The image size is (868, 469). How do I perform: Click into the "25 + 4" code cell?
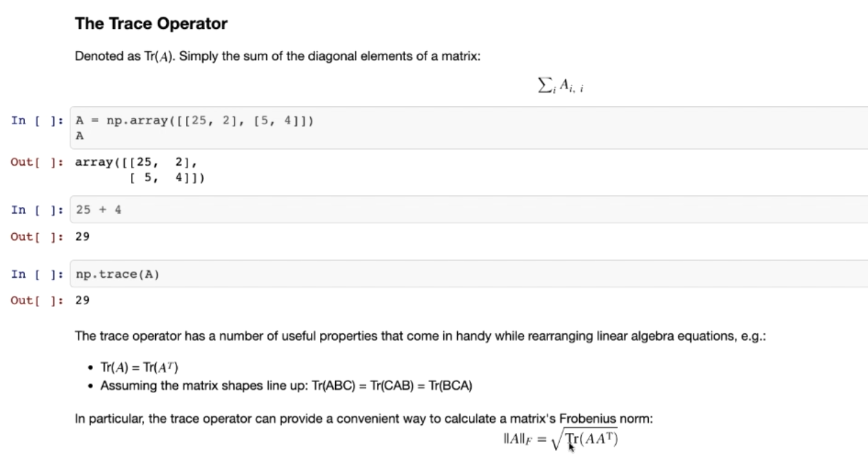(x=414, y=210)
